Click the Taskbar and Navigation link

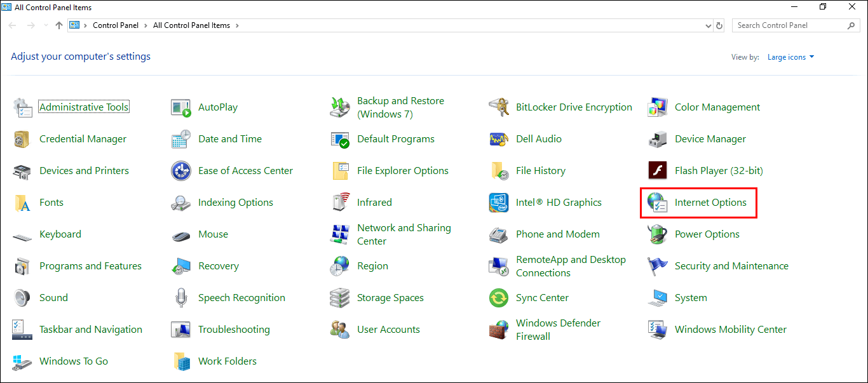point(91,330)
